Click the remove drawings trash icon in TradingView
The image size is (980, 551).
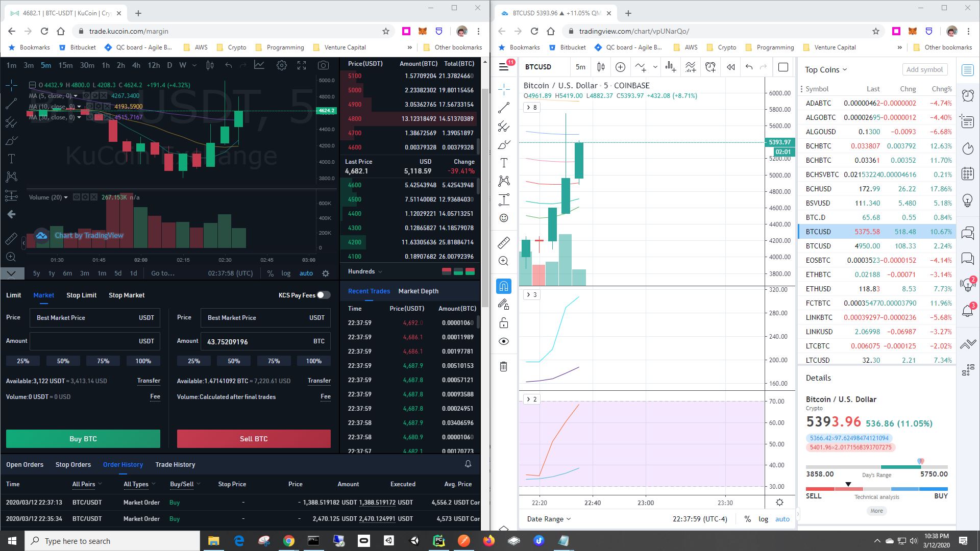point(504,366)
